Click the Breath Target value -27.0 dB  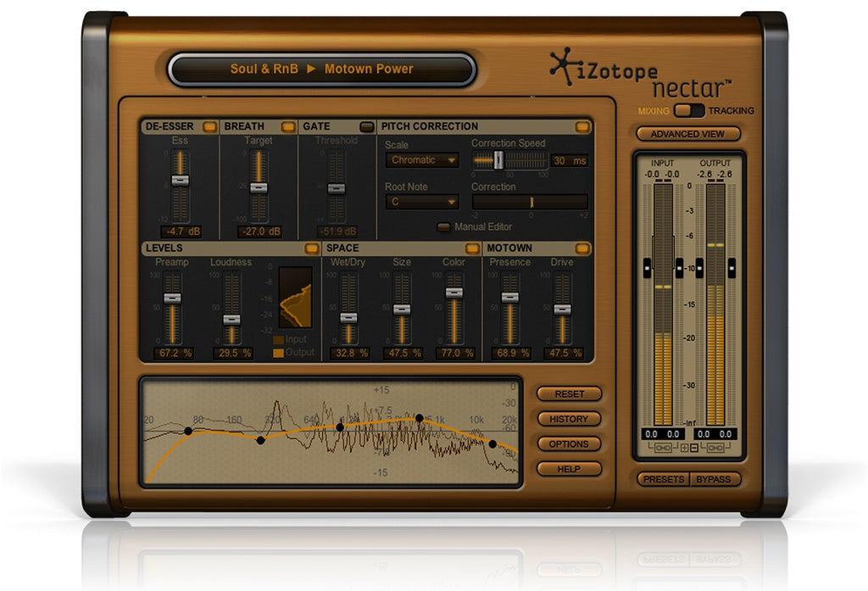tap(259, 231)
